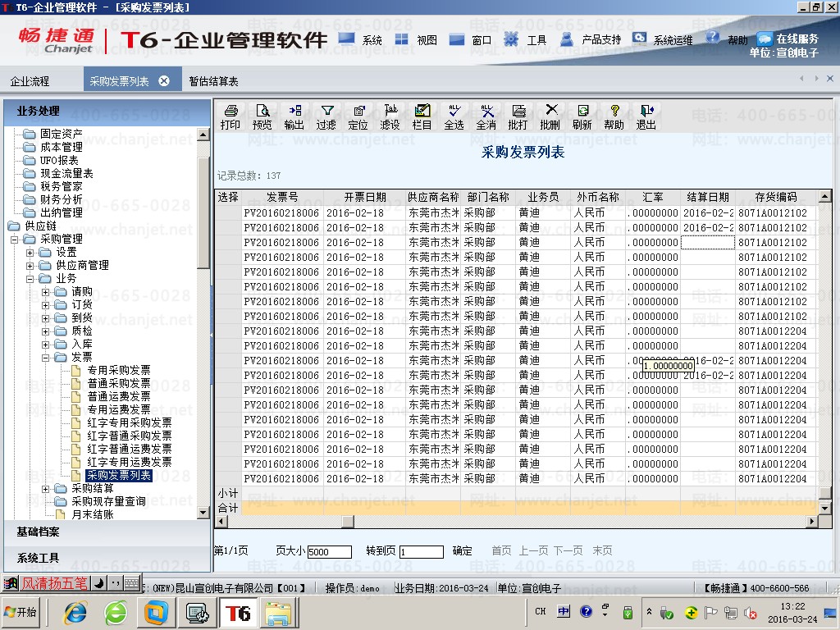Viewport: 840px width, 630px height.
Task: Open the T6 taskbar application
Action: click(x=237, y=613)
